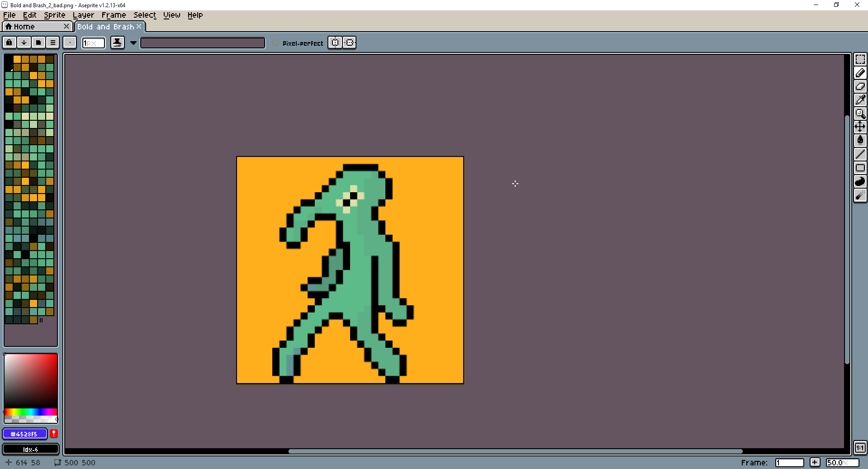The height and width of the screenshot is (469, 868).
Task: Click the palette lock edit-mode icon
Action: [9, 43]
